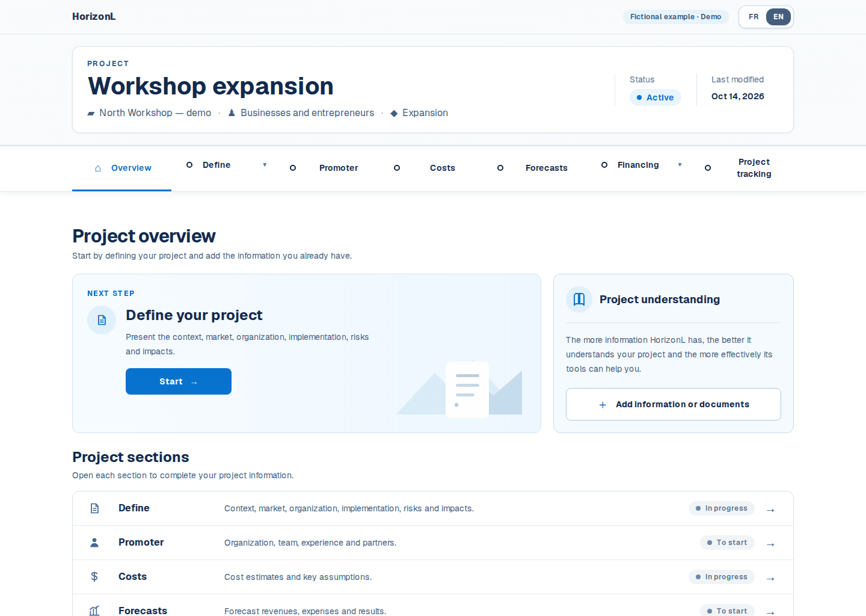
Task: Click the Oct 14, 2026 last modified date
Action: 738,96
